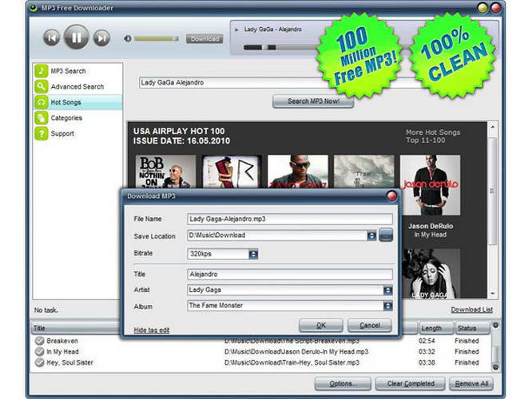Viewport: 532px width, 399px height.
Task: Click the MP3 Search music note icon
Action: 41,71
